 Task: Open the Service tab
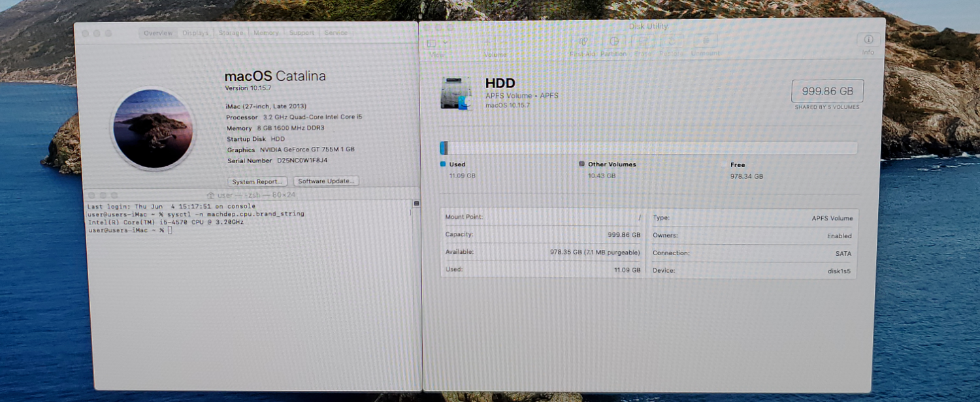coord(336,33)
